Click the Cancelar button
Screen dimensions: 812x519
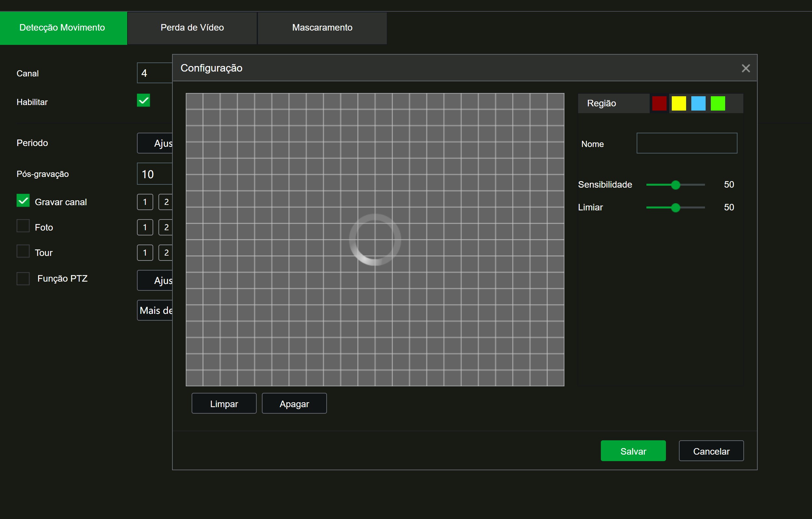711,451
